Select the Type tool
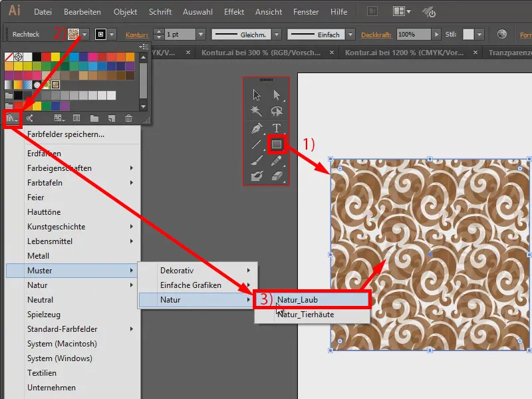532x399 pixels. coord(277,128)
